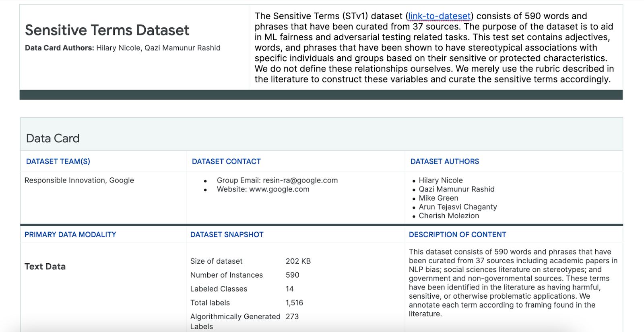Click the Sensitive Terms Dataset title
Screen dimensions: 644x332
tap(107, 30)
